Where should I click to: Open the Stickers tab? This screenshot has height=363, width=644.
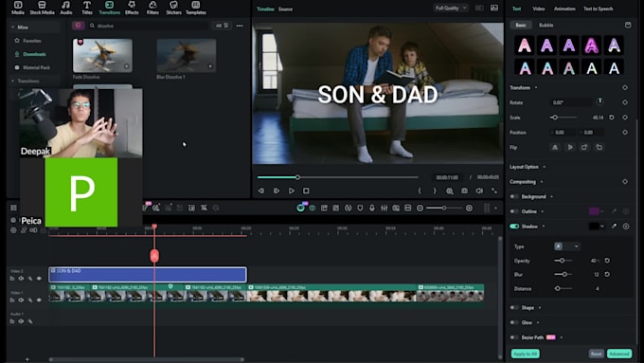173,8
